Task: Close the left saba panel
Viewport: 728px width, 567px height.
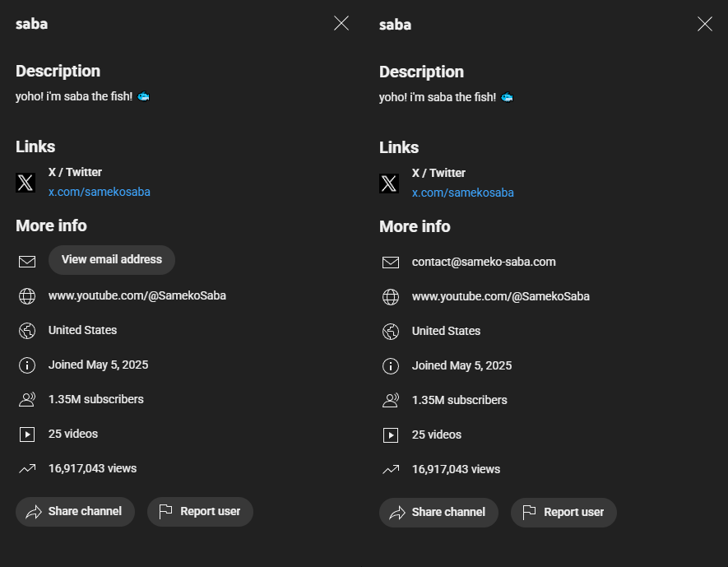Action: click(341, 24)
